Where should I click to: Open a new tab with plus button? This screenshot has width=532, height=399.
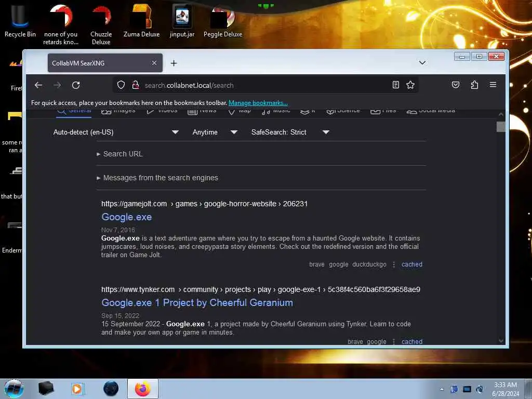click(174, 63)
